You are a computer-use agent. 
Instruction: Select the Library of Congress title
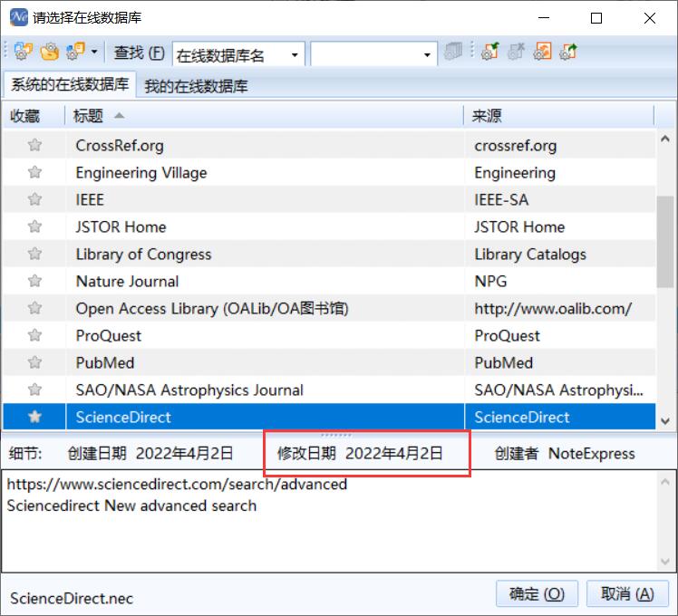[143, 255]
